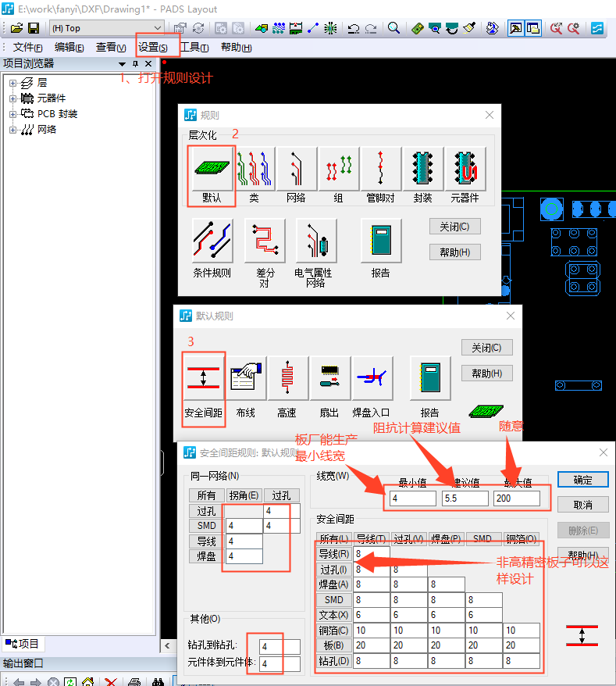
Task: Click 线宽 最大值 field showing 200
Action: pyautogui.click(x=516, y=498)
